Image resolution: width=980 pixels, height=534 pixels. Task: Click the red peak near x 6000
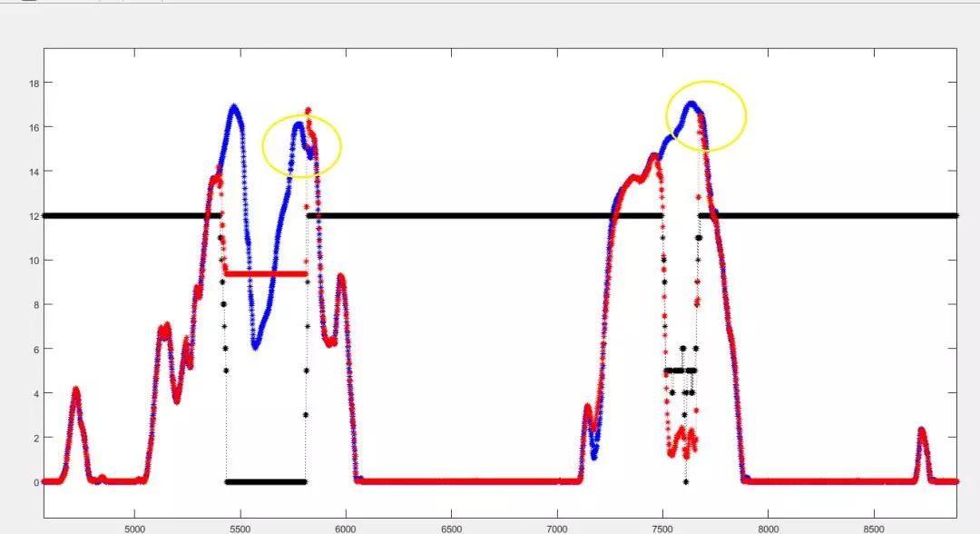[341, 276]
